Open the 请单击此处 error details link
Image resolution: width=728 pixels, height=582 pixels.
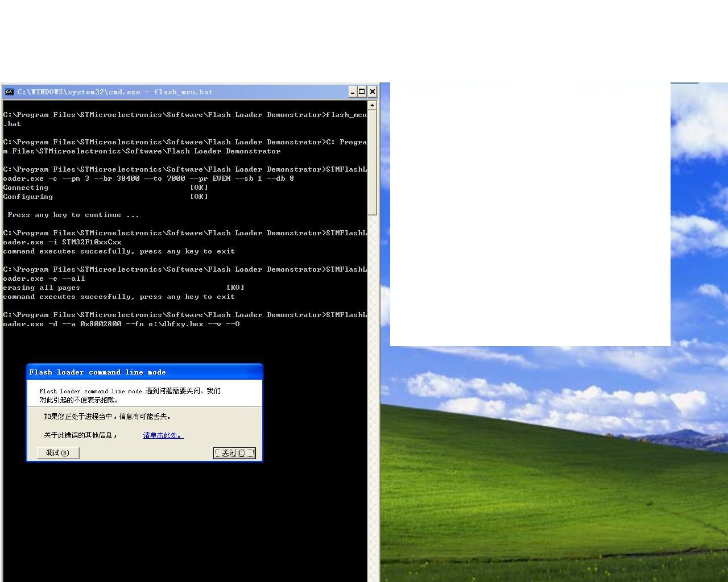click(163, 435)
